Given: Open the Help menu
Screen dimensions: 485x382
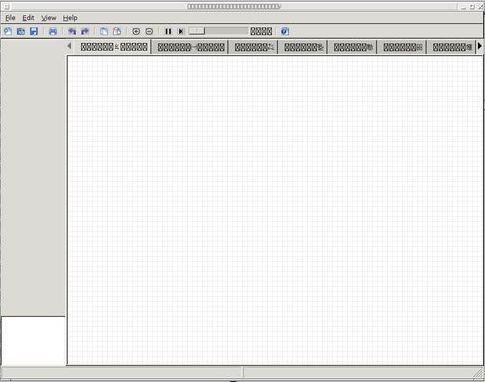Looking at the screenshot, I should point(70,18).
